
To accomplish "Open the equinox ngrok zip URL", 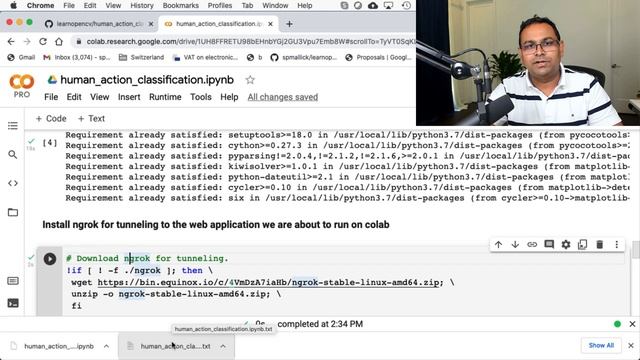I will (268, 282).
